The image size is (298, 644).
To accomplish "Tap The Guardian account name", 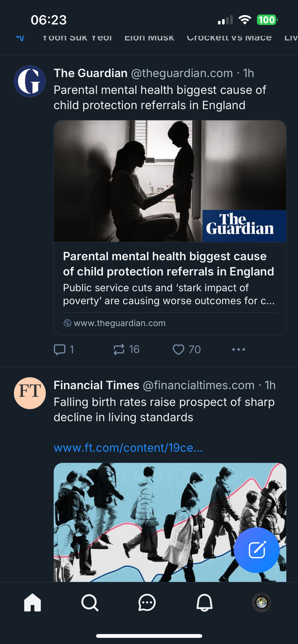I will click(91, 73).
